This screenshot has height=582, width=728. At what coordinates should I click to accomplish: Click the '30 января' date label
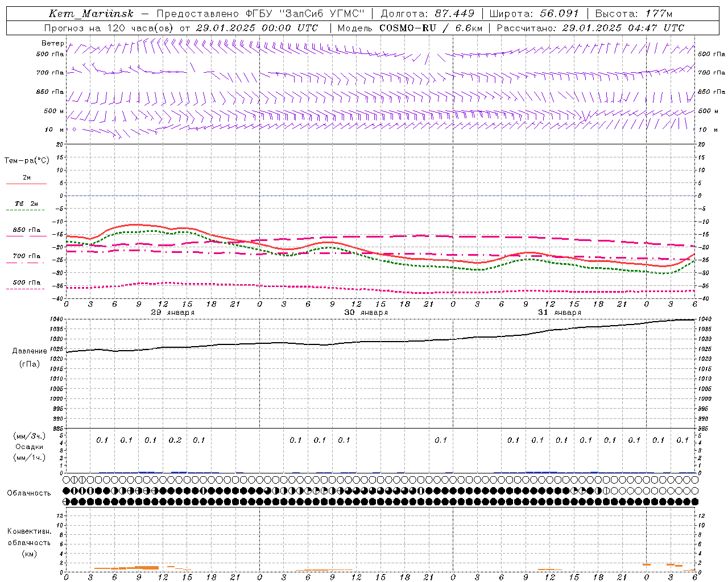tap(366, 313)
